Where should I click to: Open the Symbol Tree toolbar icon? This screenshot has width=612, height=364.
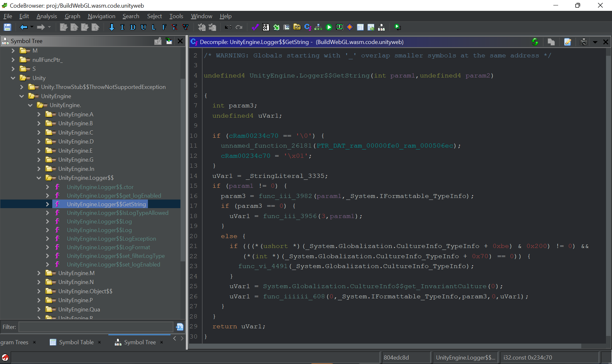tap(381, 27)
